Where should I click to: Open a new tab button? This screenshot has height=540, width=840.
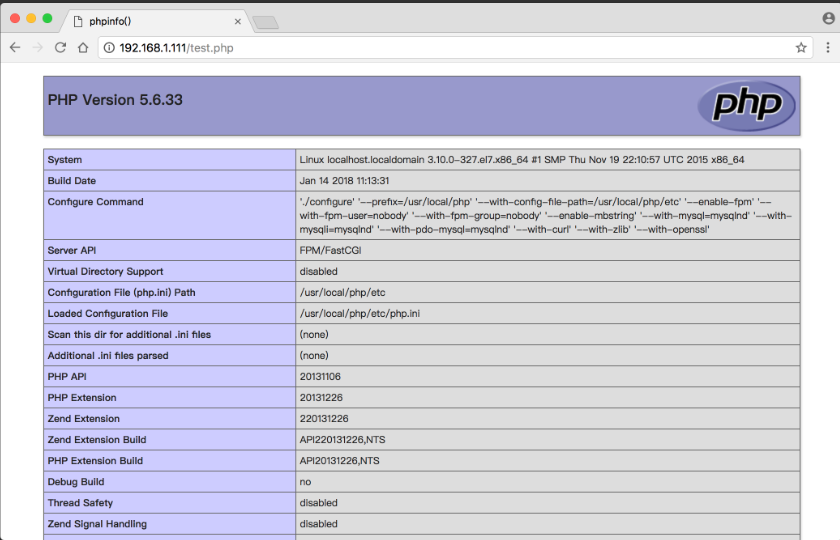(x=266, y=22)
